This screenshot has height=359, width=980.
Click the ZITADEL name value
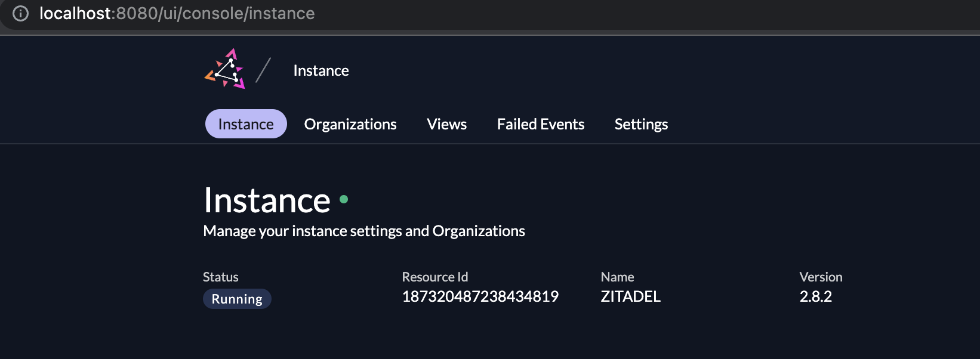point(630,296)
